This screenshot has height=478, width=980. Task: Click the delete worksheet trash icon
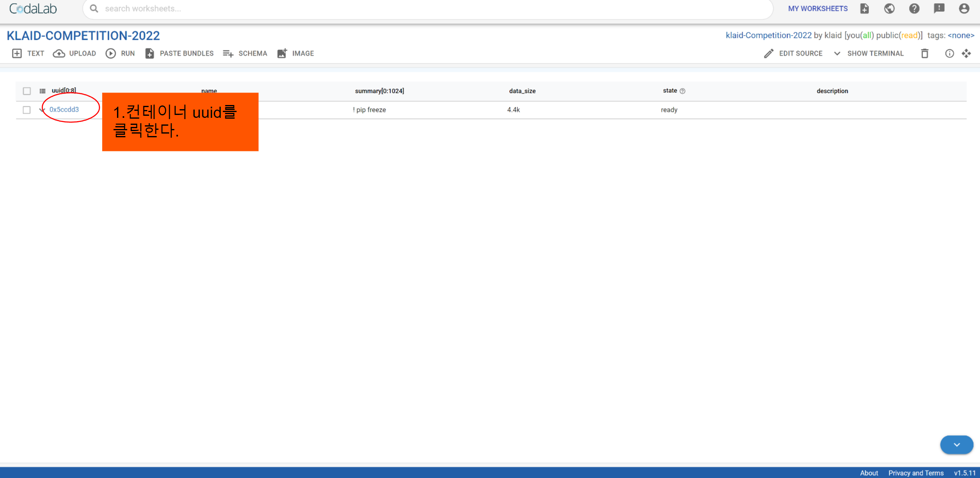click(x=925, y=53)
